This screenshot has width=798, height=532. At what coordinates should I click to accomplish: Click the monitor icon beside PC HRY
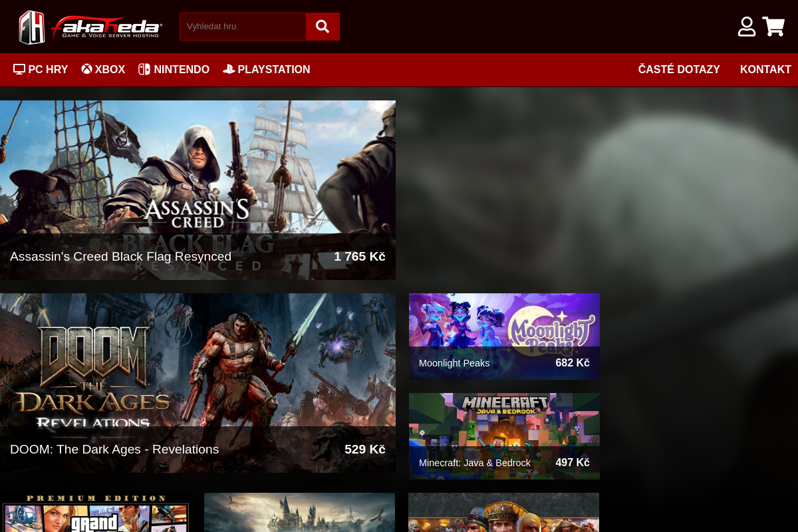point(19,69)
